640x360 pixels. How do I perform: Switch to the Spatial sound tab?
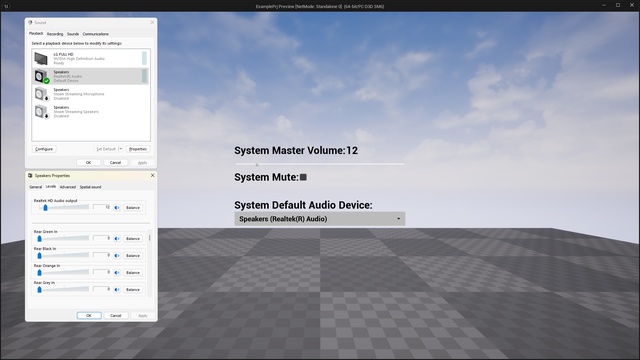click(90, 187)
